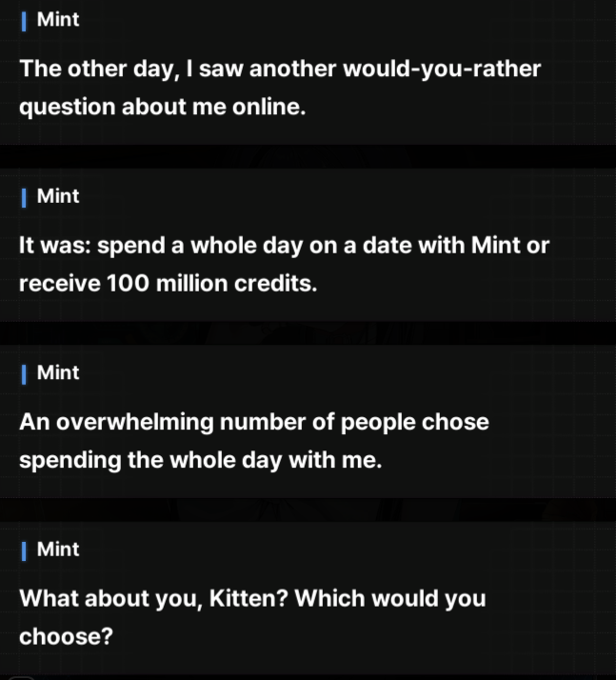
Task: Click the blue marker on the overwhelming-number message
Action: click(24, 374)
